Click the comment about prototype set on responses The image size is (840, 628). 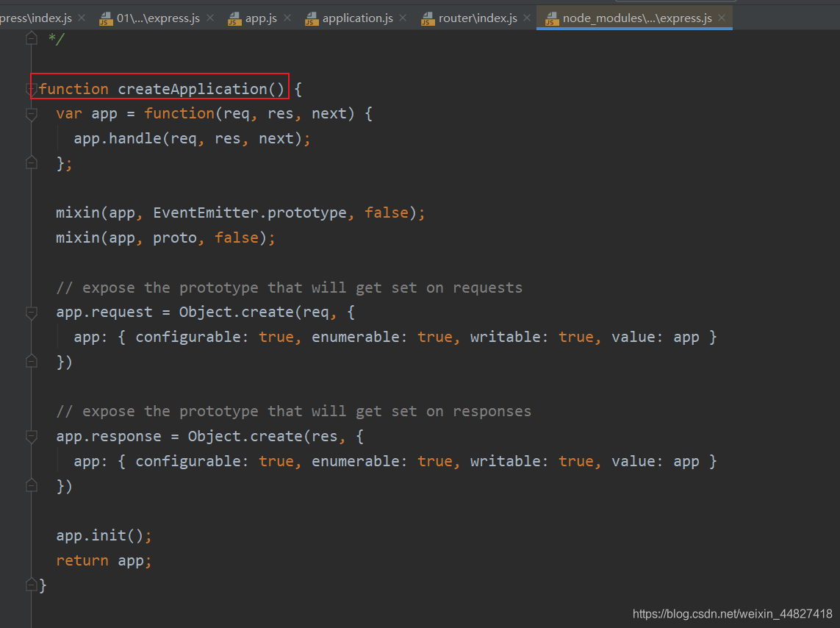pos(293,412)
